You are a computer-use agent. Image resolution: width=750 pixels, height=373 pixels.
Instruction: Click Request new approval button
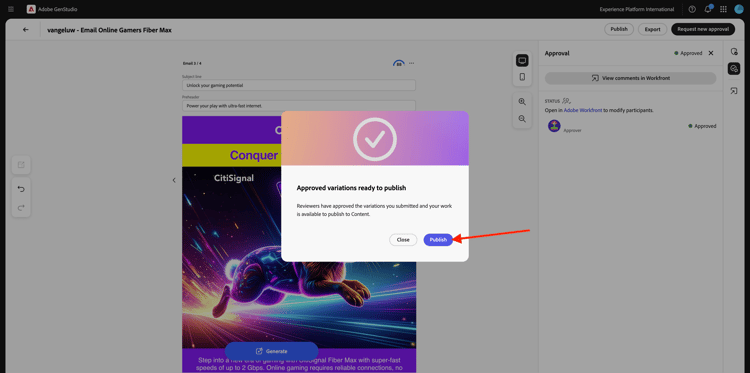tap(703, 29)
